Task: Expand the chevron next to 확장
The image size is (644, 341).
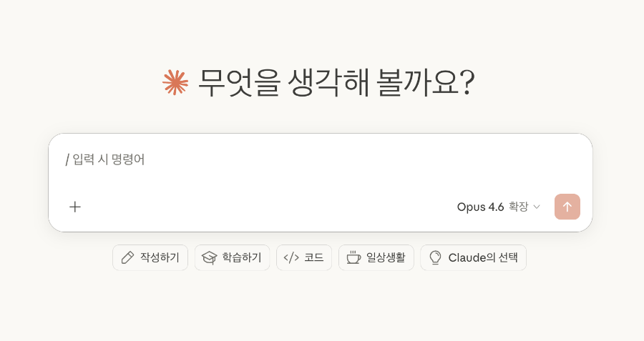Action: tap(537, 207)
